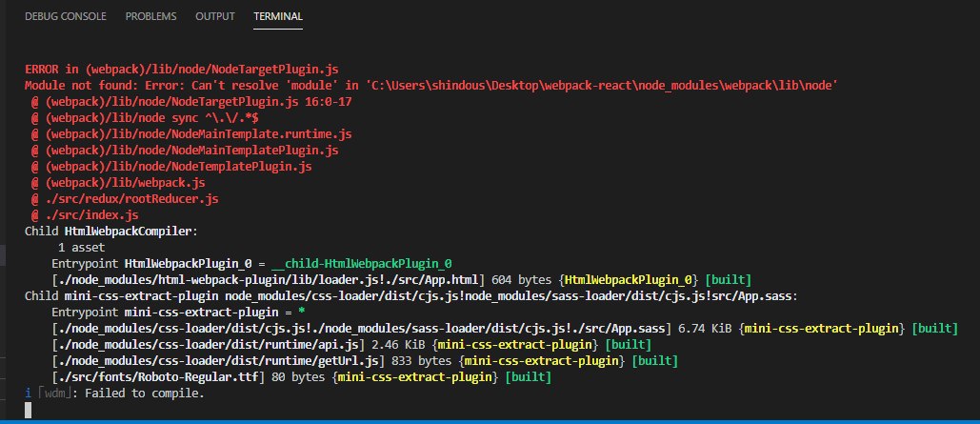
Task: Click the yellow '{HtmlWebpackPlugin_0}' chunk name
Action: [630, 279]
